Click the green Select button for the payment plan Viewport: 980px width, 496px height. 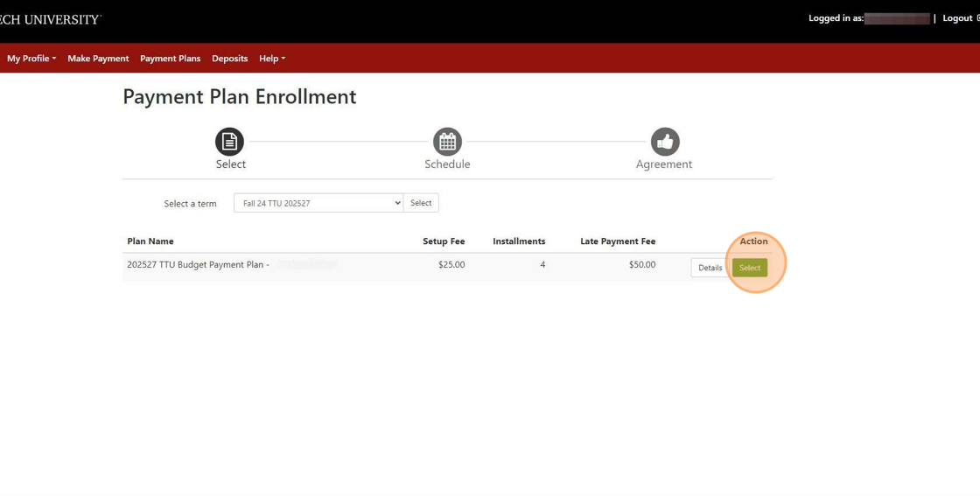coord(749,268)
